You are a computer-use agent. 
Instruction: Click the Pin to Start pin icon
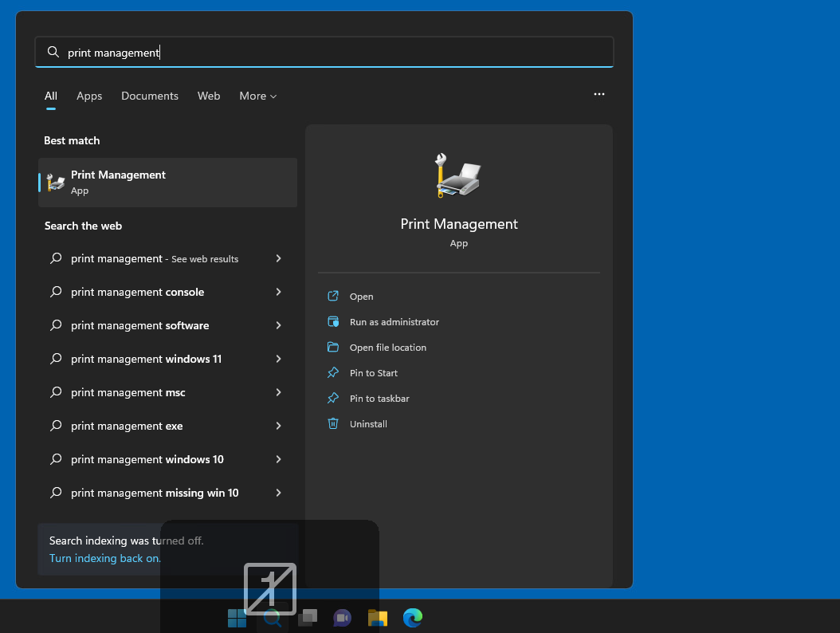point(332,372)
